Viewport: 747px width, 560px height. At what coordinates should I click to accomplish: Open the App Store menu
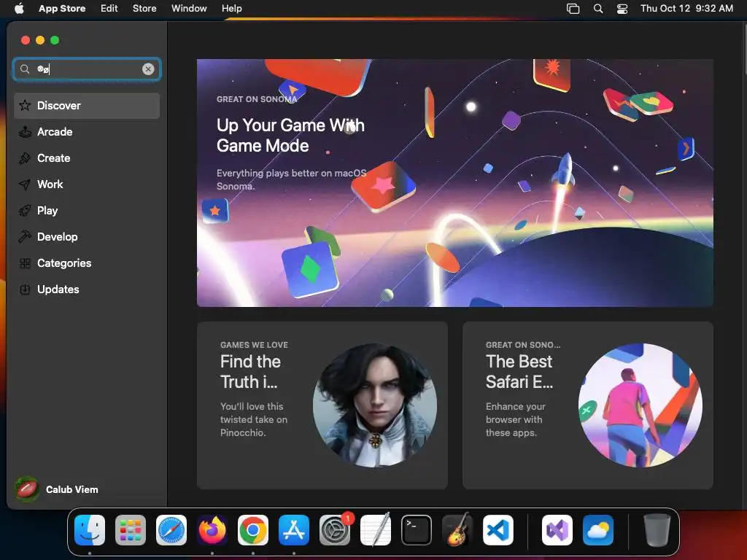62,8
